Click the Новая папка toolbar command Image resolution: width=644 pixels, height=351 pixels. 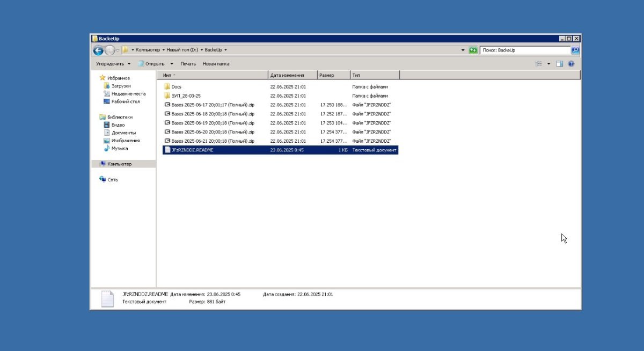(216, 64)
